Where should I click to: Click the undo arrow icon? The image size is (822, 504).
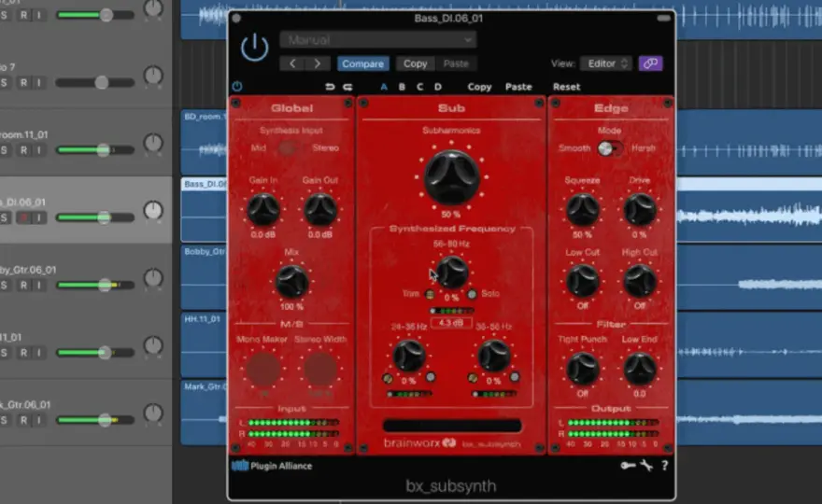coord(330,87)
